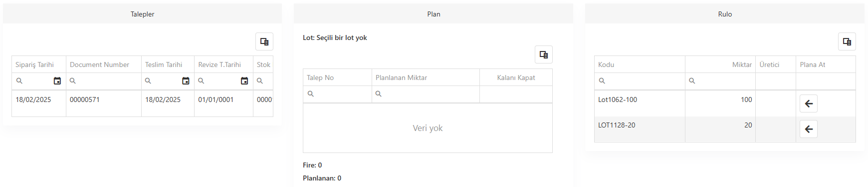Screen dimensions: 868x187
Task: Click search icon in Document Number filter
Action: 73,81
